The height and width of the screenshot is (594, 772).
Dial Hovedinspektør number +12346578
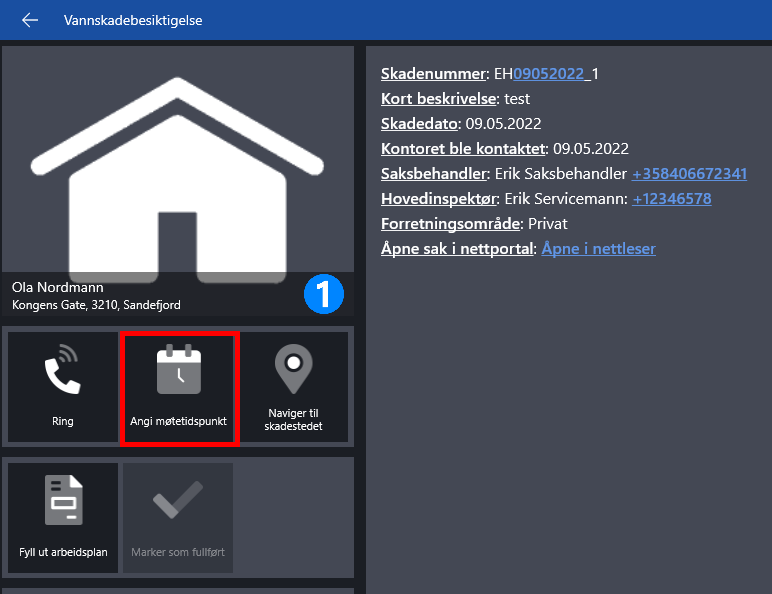point(671,199)
